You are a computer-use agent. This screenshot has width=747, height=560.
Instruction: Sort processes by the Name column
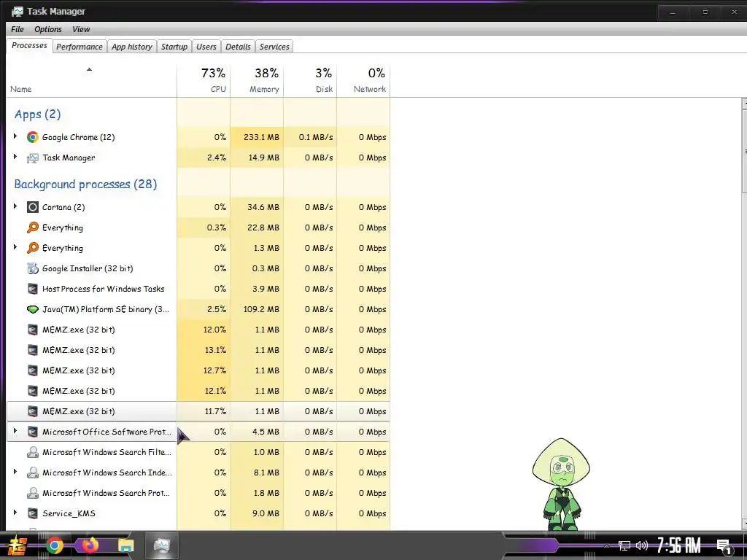pyautogui.click(x=91, y=80)
